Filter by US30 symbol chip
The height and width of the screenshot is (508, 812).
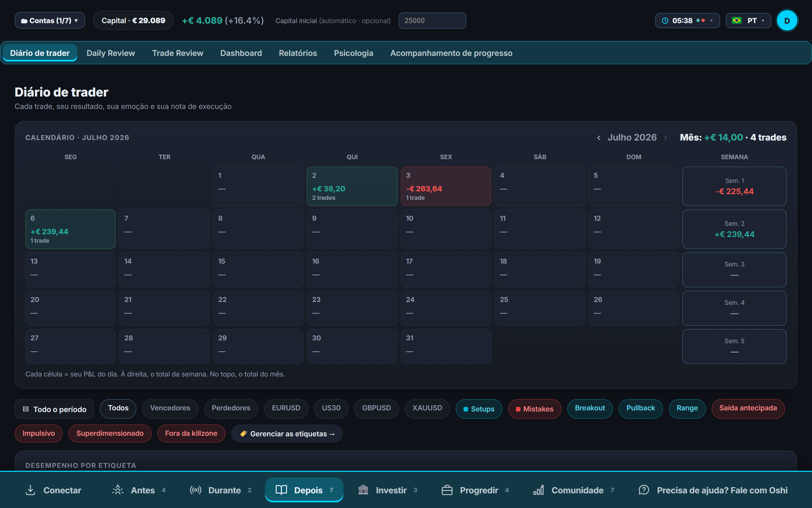coord(331,408)
